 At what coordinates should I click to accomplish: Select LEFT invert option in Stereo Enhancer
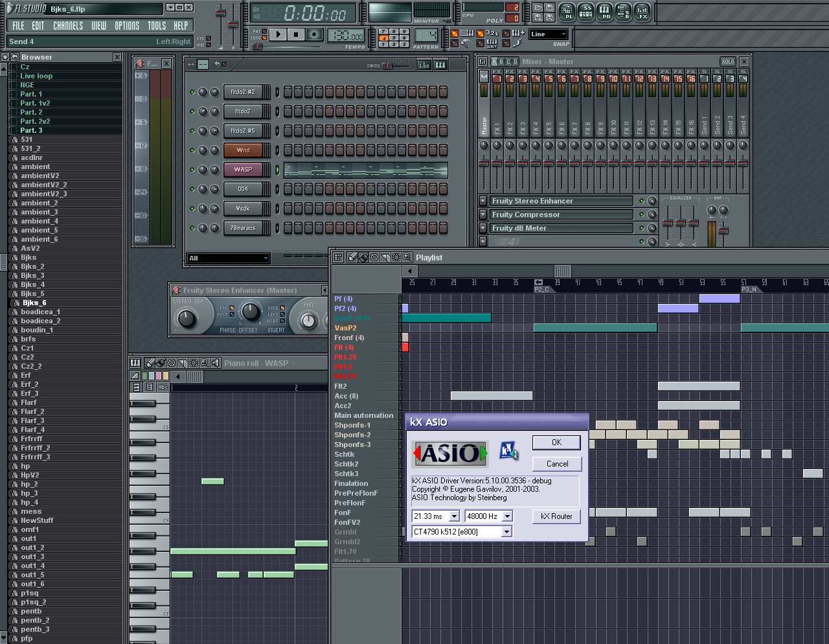tap(283, 315)
